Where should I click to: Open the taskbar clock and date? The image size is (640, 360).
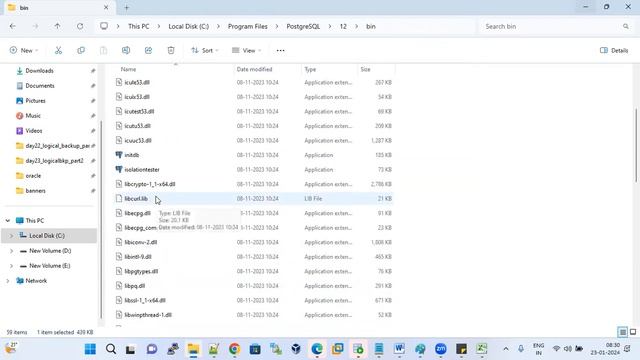click(x=605, y=349)
